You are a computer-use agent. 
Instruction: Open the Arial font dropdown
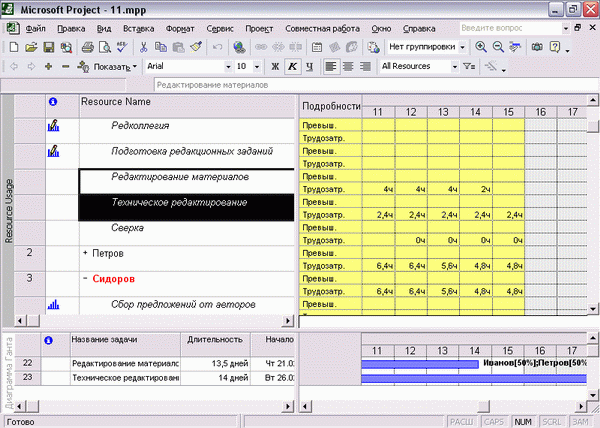click(228, 66)
